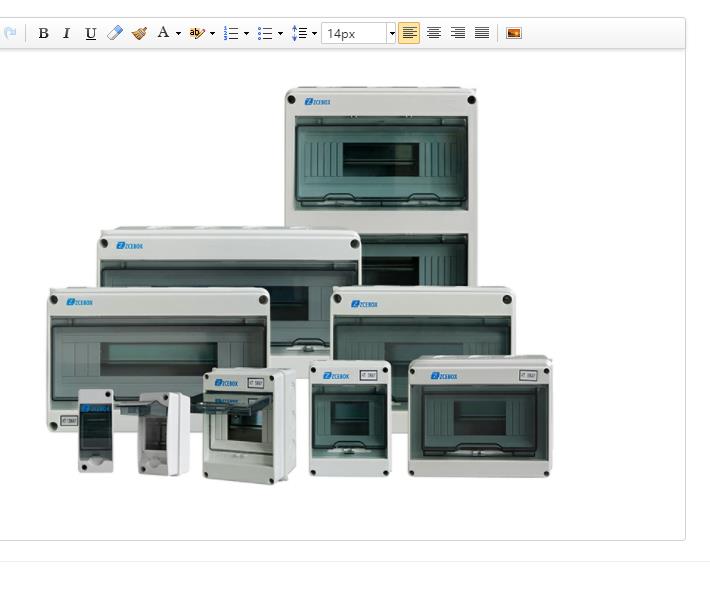The height and width of the screenshot is (597, 710).
Task: Insert a bulleted list
Action: coord(265,33)
